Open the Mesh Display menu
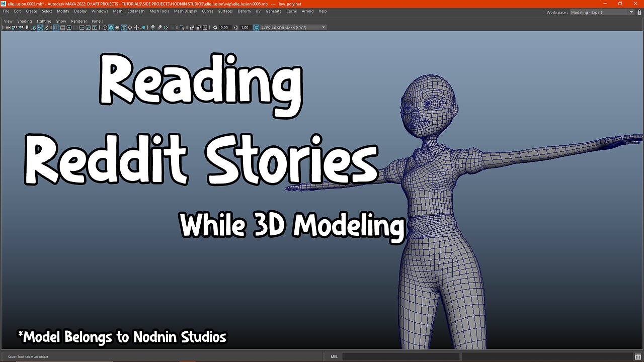This screenshot has height=362, width=644. click(186, 11)
